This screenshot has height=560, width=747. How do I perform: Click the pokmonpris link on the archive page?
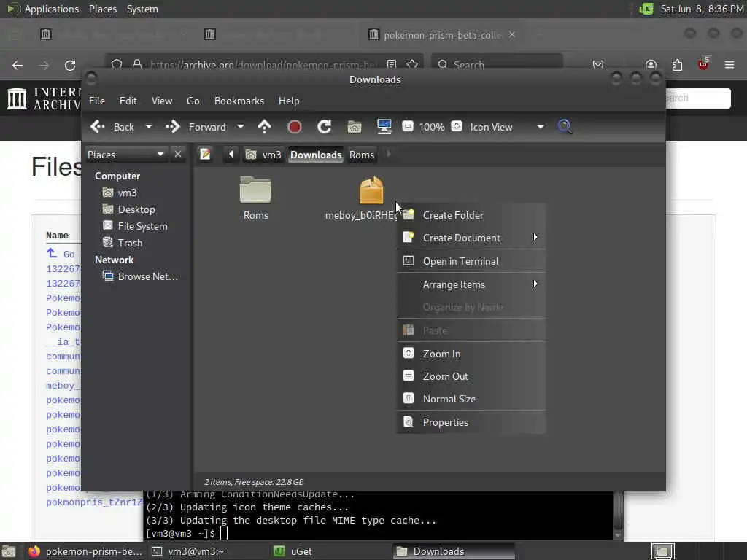[94, 502]
